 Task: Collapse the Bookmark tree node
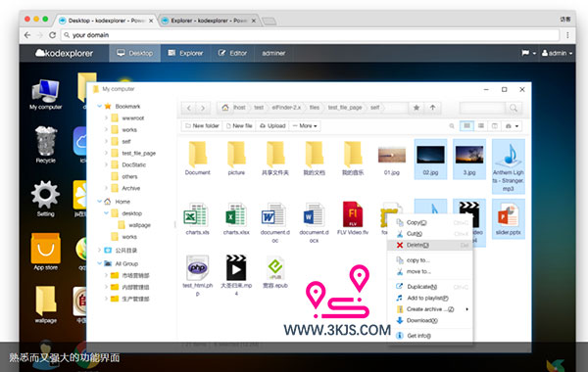[x=99, y=107]
